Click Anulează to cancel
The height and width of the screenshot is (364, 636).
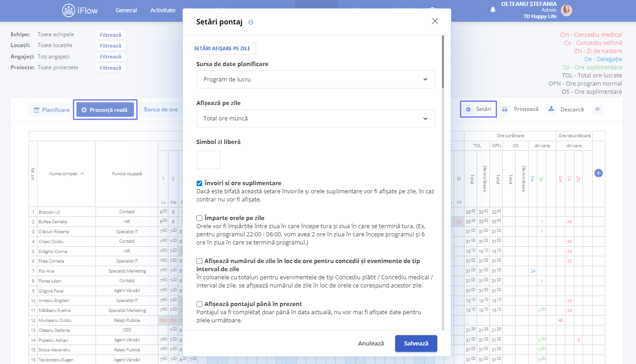(371, 343)
